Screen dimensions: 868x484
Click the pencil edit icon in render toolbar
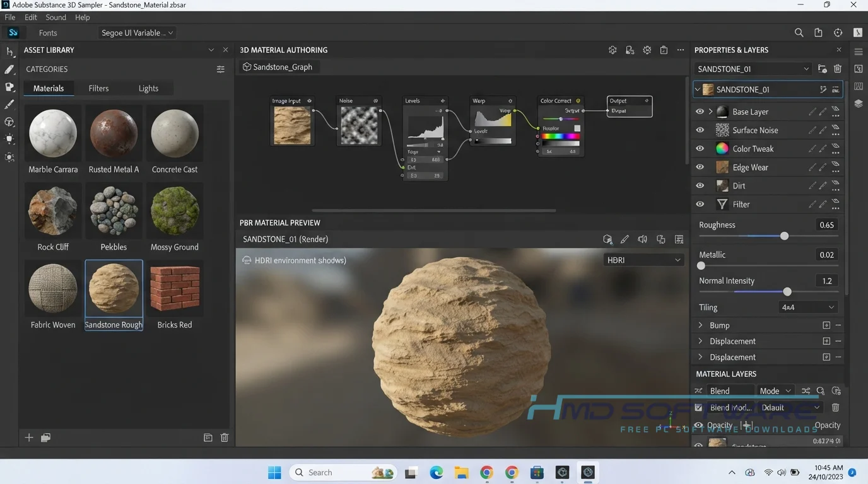click(625, 239)
